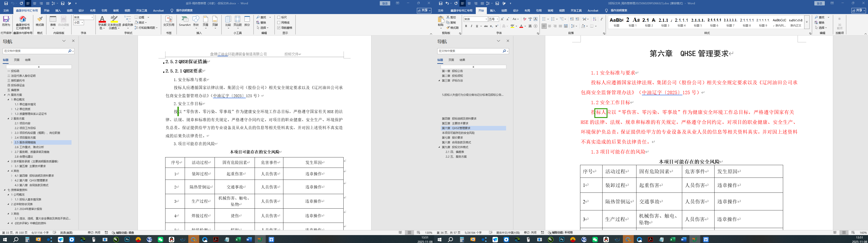The width and height of the screenshot is (868, 243).
Task: Open Excel from the right taskbar
Action: coord(673,240)
